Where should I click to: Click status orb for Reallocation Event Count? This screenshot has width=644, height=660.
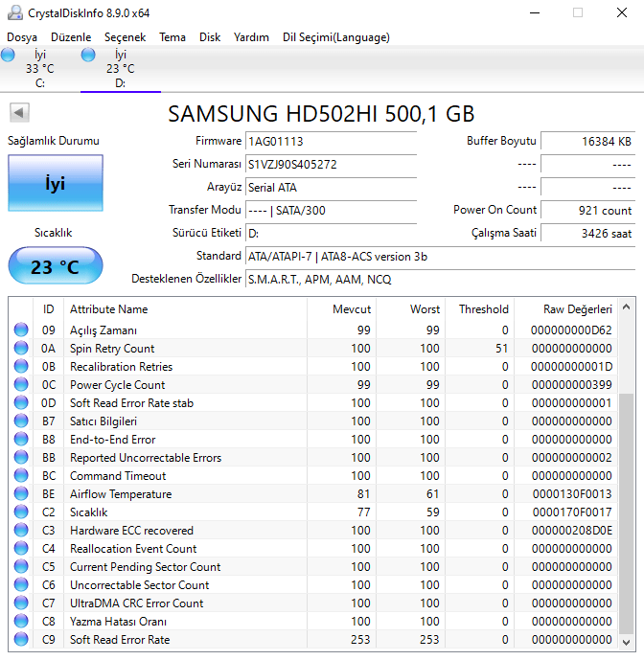pyautogui.click(x=21, y=549)
